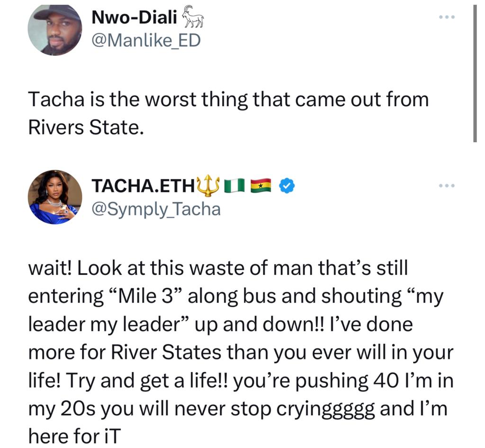Click the closing "here for iT" line
Screen dimensions: 485x448
point(75,436)
